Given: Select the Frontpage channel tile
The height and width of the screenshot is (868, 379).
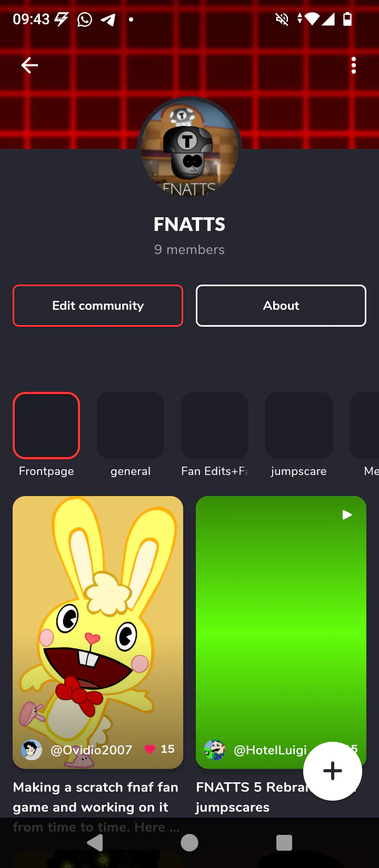Looking at the screenshot, I should click(x=46, y=426).
